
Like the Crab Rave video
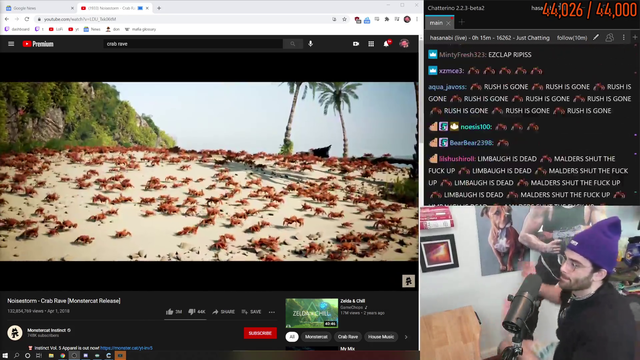click(x=174, y=312)
